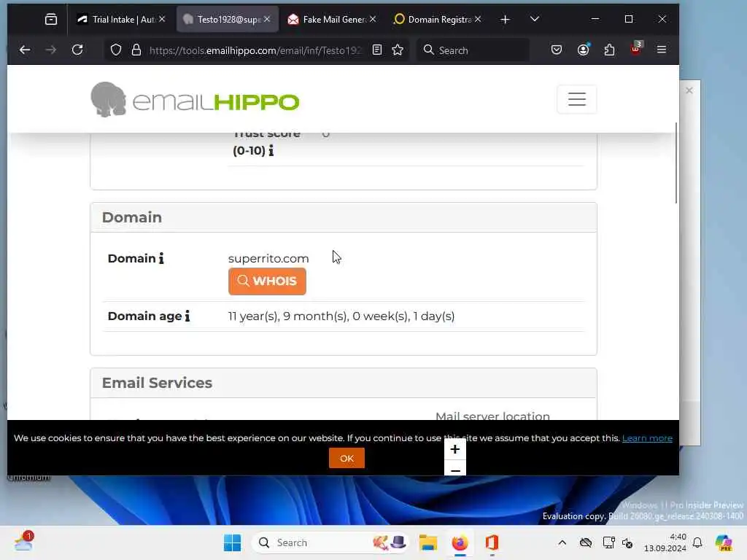The height and width of the screenshot is (560, 747).
Task: Click the Domain age info icon
Action: tap(187, 316)
